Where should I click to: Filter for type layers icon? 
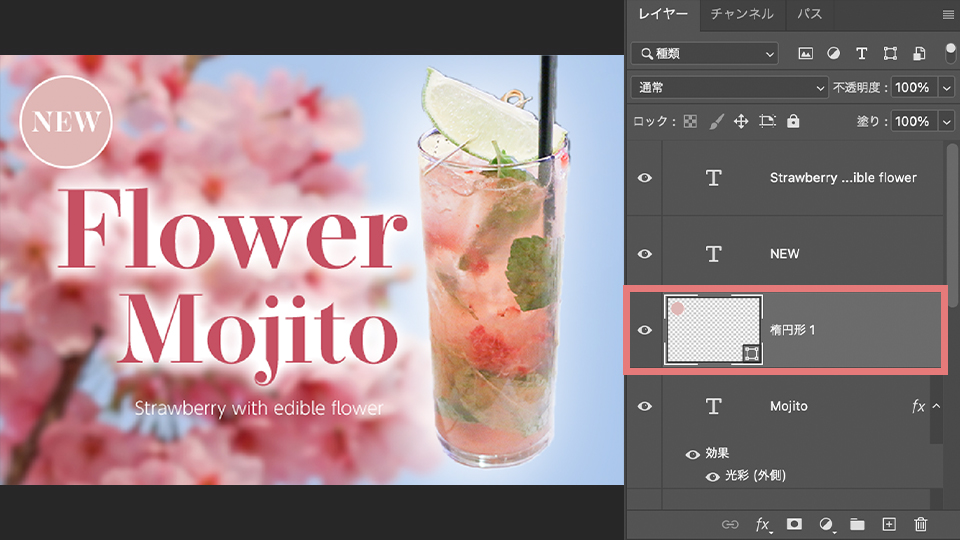tap(861, 54)
